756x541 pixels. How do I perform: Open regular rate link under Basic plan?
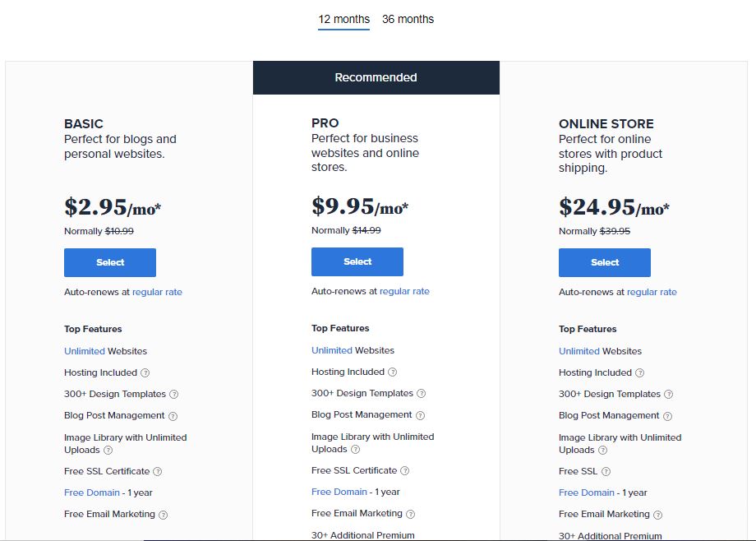coord(157,292)
